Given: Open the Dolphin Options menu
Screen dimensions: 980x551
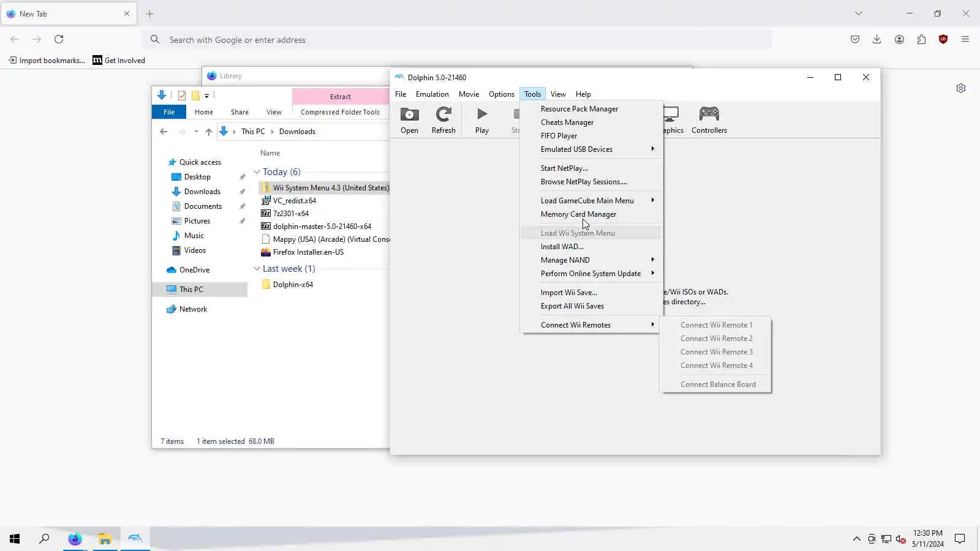Looking at the screenshot, I should (x=502, y=94).
